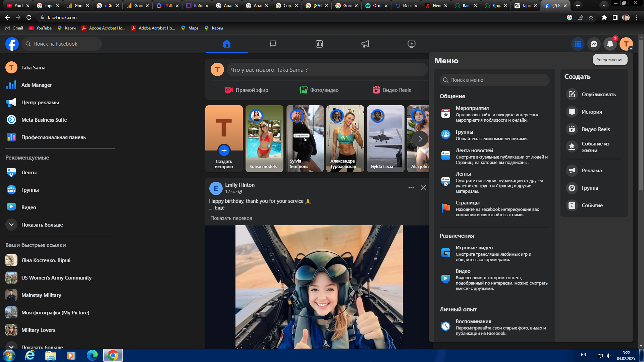This screenshot has height=362, width=644.
Task: Open Воспоминания in menu
Action: point(494,327)
